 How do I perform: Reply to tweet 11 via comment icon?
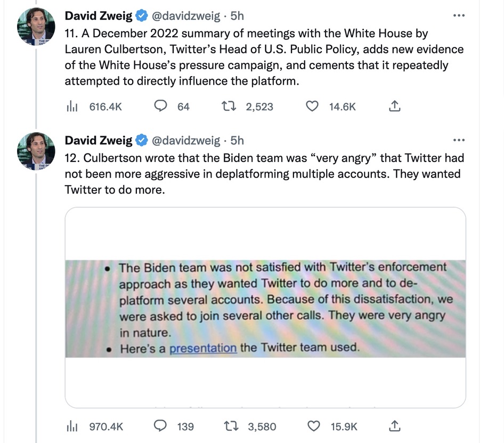click(161, 107)
